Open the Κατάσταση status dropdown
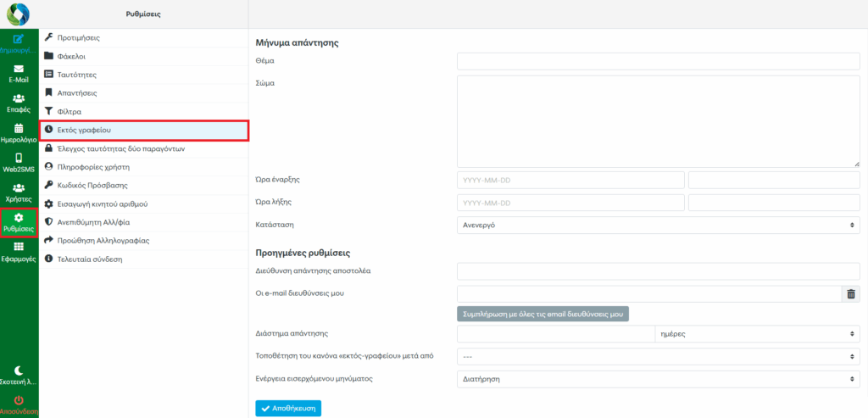Screen dimensions: 868x418 [658, 225]
